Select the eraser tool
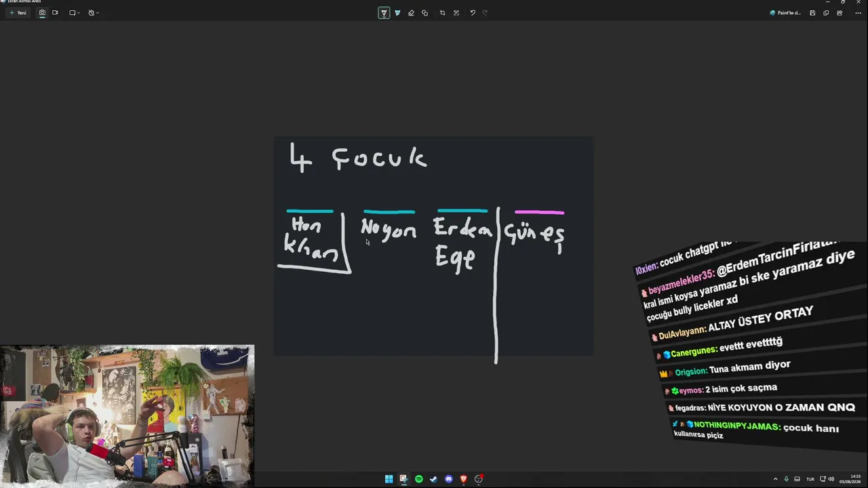 coord(411,13)
